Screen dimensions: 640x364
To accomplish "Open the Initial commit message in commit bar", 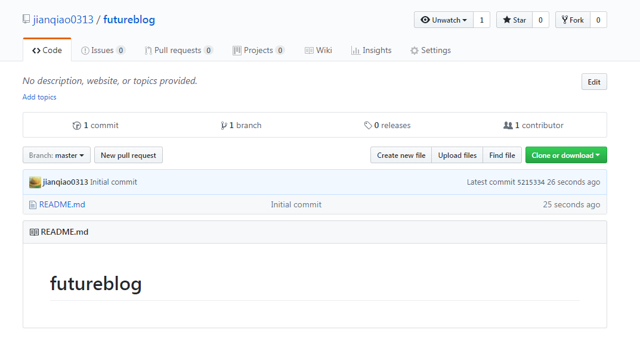I will tap(113, 182).
